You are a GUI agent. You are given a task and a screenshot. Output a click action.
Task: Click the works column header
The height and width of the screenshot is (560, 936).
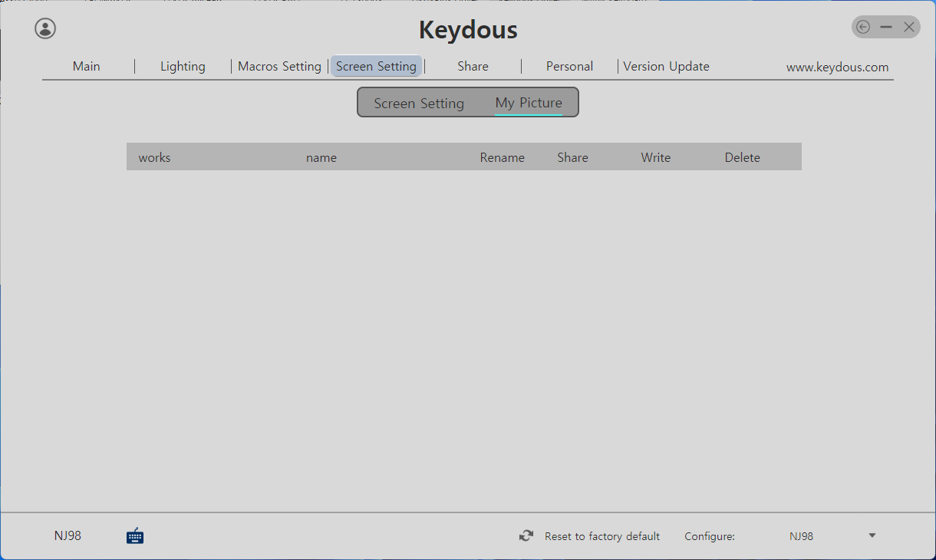(x=154, y=157)
